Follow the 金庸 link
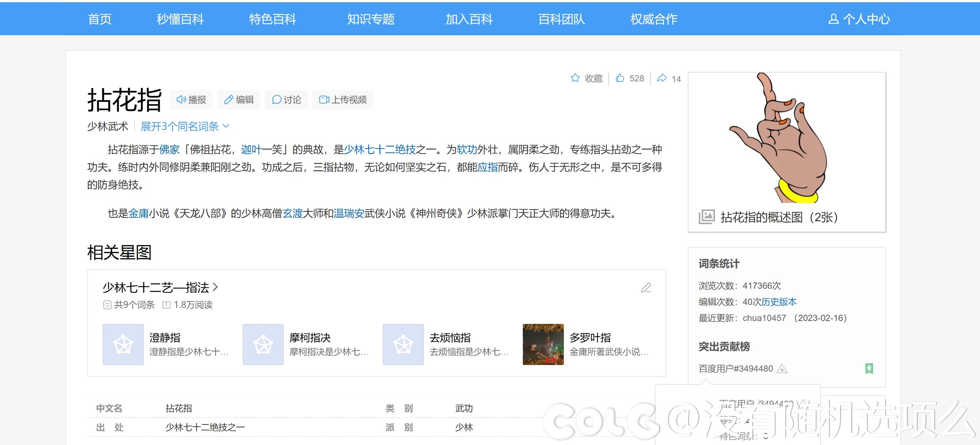The height and width of the screenshot is (445, 980). [139, 214]
